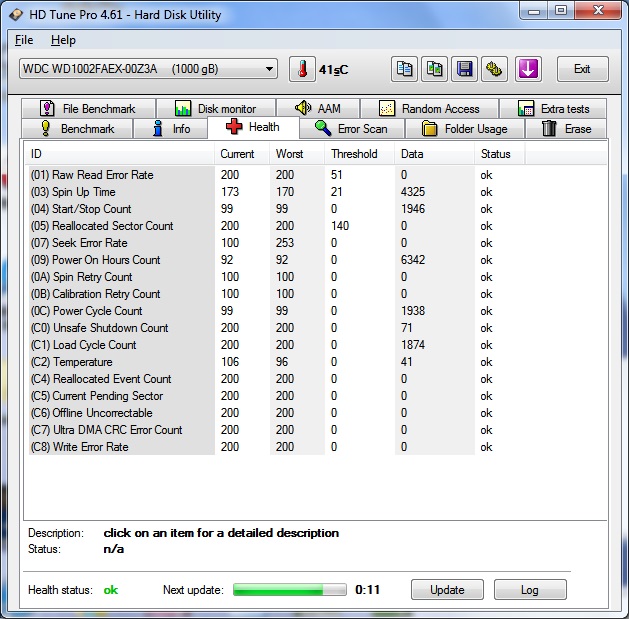Open the Extra tests tab

pos(553,108)
